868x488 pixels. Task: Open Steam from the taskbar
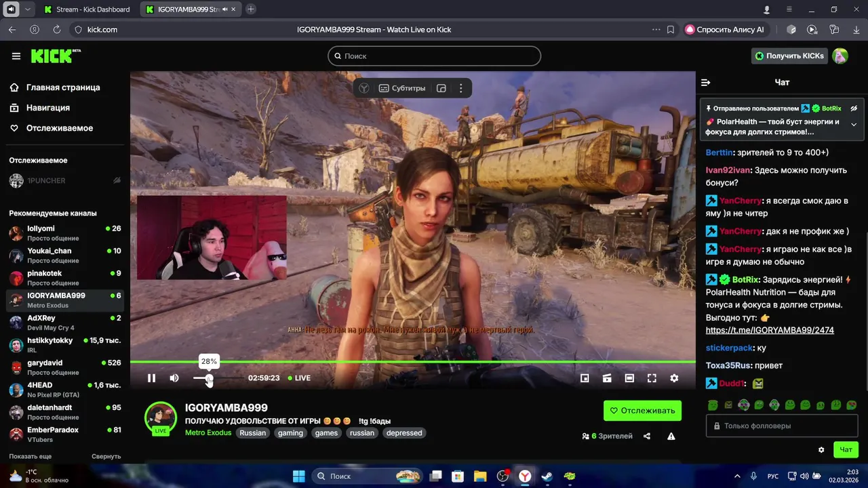pyautogui.click(x=547, y=476)
